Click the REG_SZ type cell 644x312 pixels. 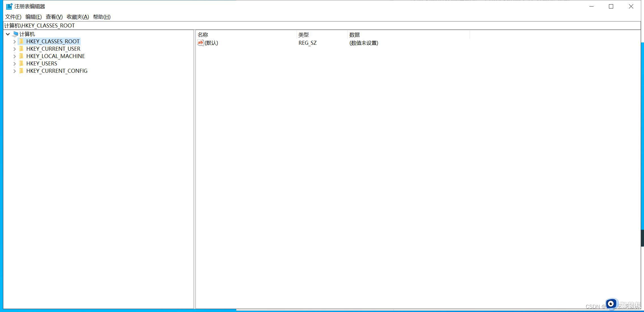pyautogui.click(x=308, y=43)
